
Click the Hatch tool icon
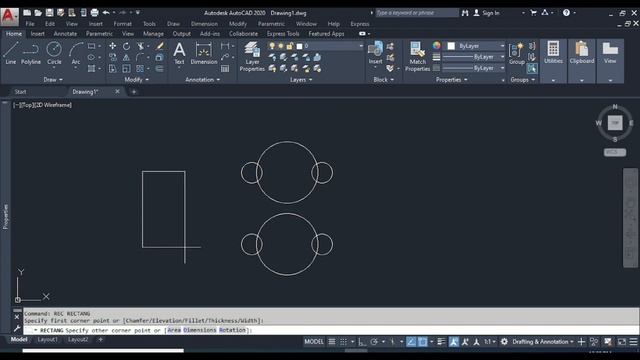coord(91,68)
